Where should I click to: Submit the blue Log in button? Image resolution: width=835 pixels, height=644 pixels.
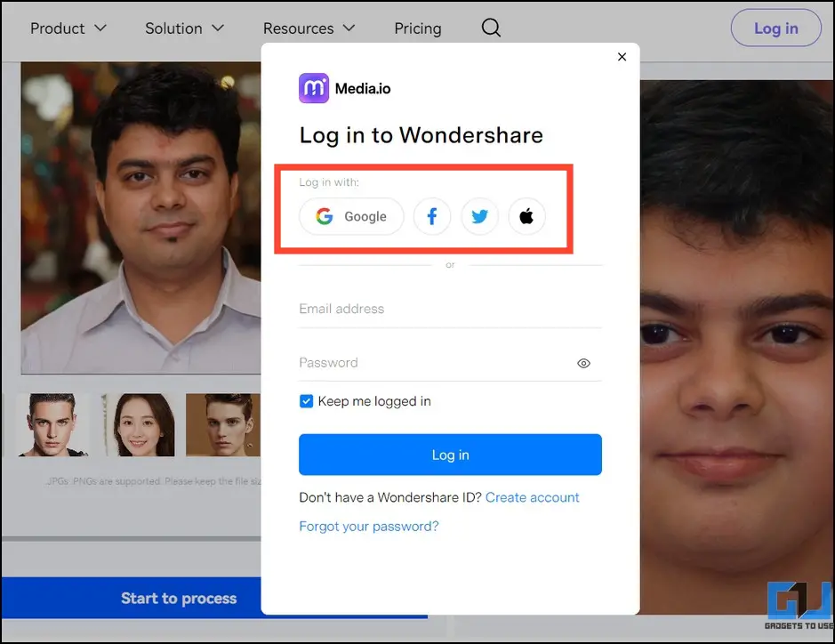pyautogui.click(x=450, y=455)
